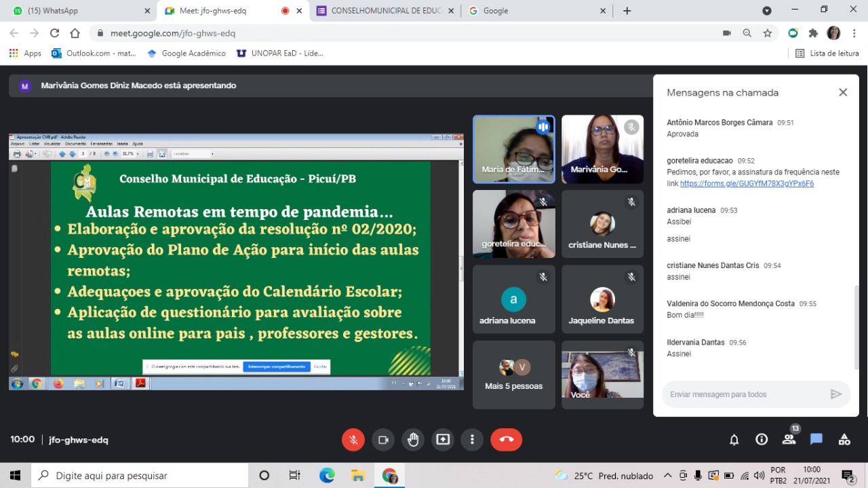Open more options three-dot menu
This screenshot has height=488, width=868.
point(472,440)
